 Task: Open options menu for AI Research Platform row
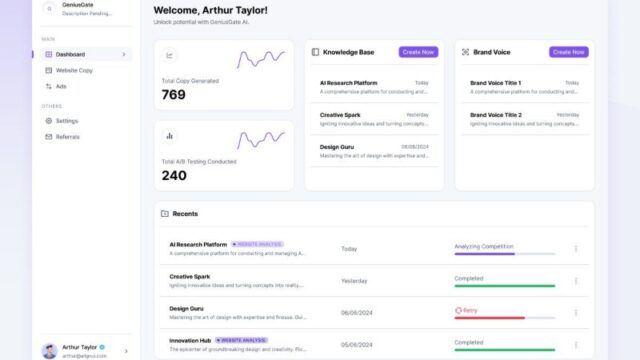click(x=576, y=249)
